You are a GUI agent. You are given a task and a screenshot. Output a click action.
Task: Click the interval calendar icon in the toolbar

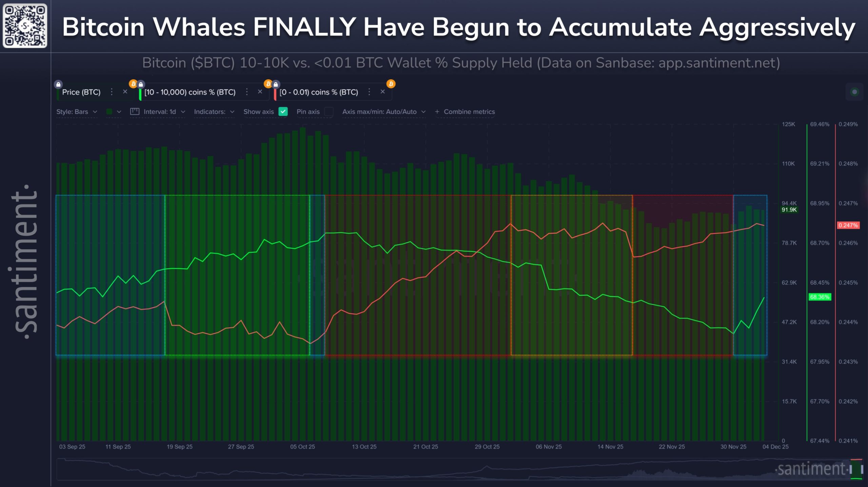coord(135,111)
